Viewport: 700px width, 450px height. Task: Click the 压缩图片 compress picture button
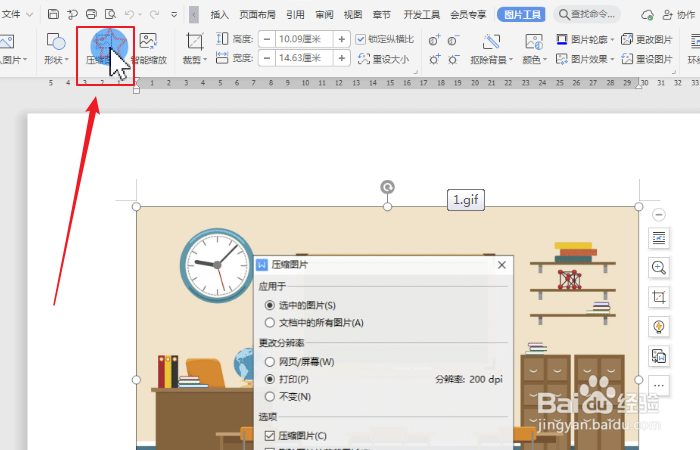105,49
